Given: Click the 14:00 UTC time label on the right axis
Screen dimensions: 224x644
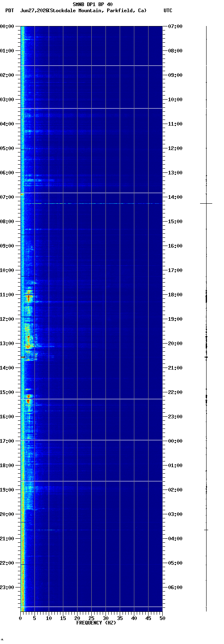Looking at the screenshot, I should click(175, 197).
